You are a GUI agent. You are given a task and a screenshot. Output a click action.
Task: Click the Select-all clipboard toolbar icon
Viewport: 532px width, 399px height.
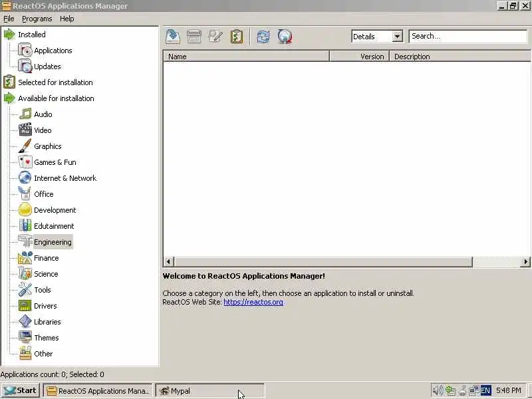237,37
